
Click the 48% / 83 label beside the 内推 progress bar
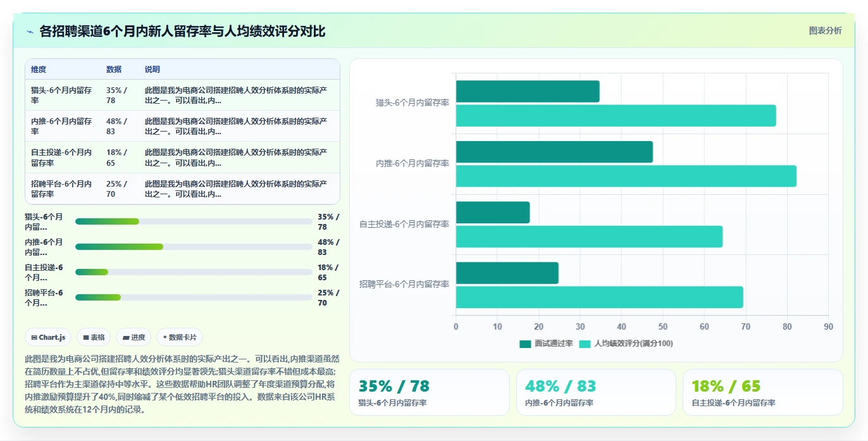point(328,247)
